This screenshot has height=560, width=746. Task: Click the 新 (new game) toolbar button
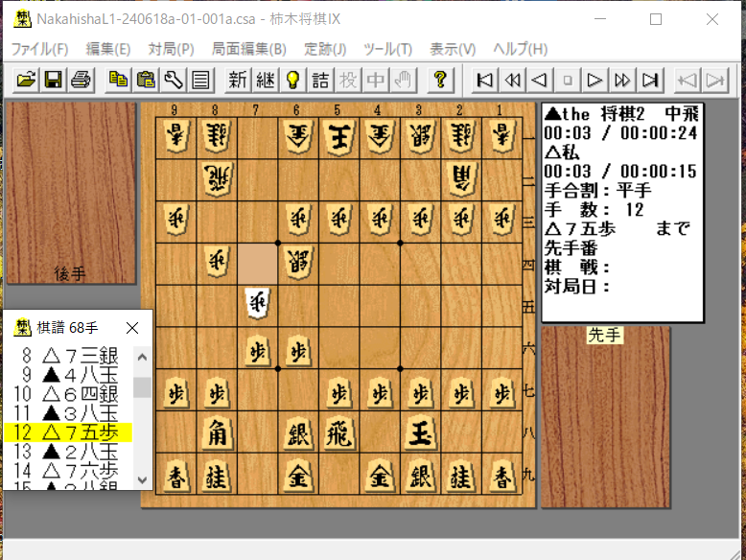pyautogui.click(x=237, y=80)
